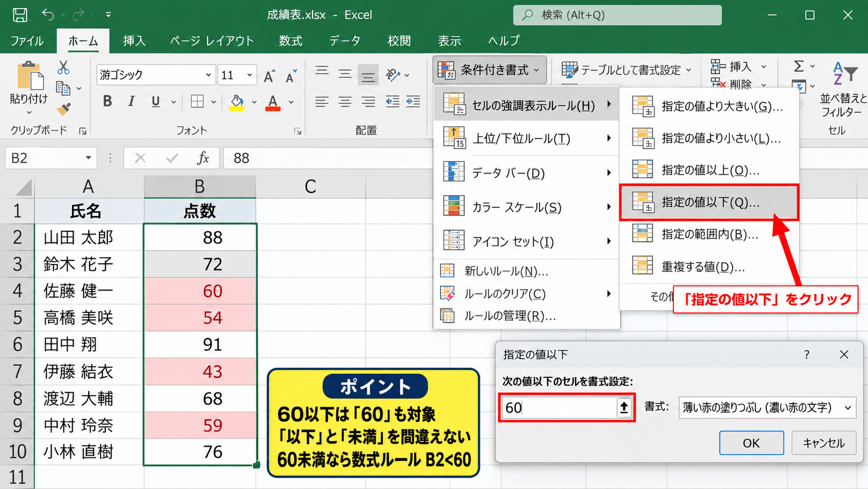Align text right in alignment group
Viewport: 868px width, 489px height.
point(369,102)
